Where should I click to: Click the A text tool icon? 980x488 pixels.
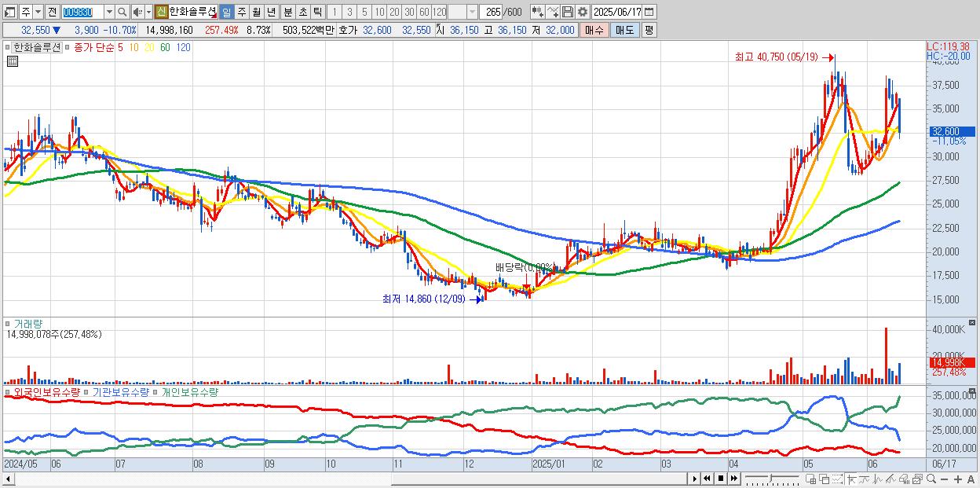(x=971, y=479)
